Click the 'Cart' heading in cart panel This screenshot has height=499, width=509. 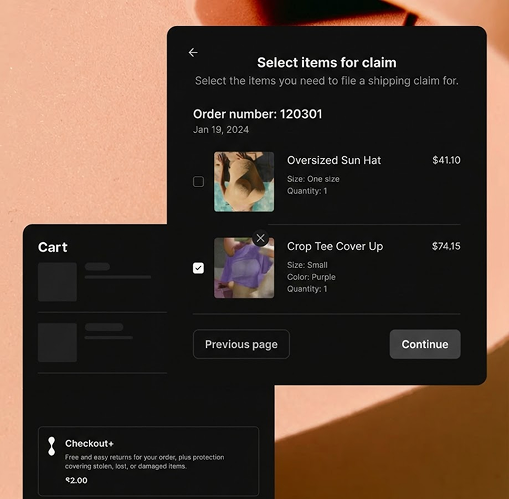pos(53,247)
